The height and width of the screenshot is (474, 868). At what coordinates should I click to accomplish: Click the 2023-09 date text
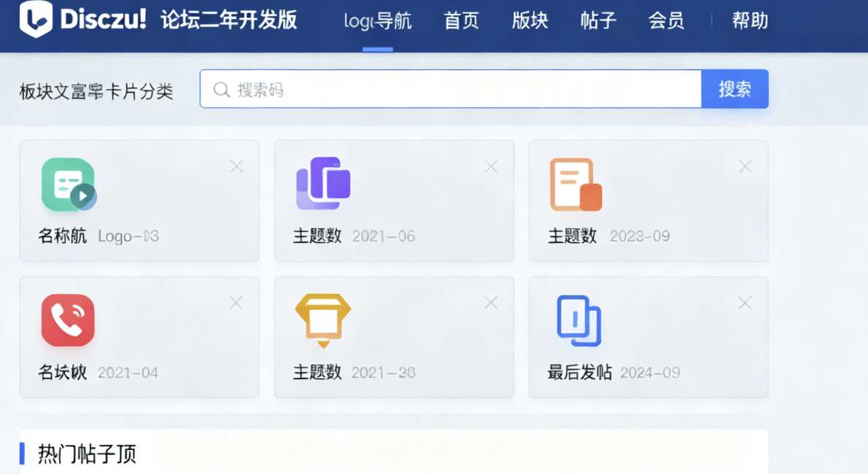[640, 236]
